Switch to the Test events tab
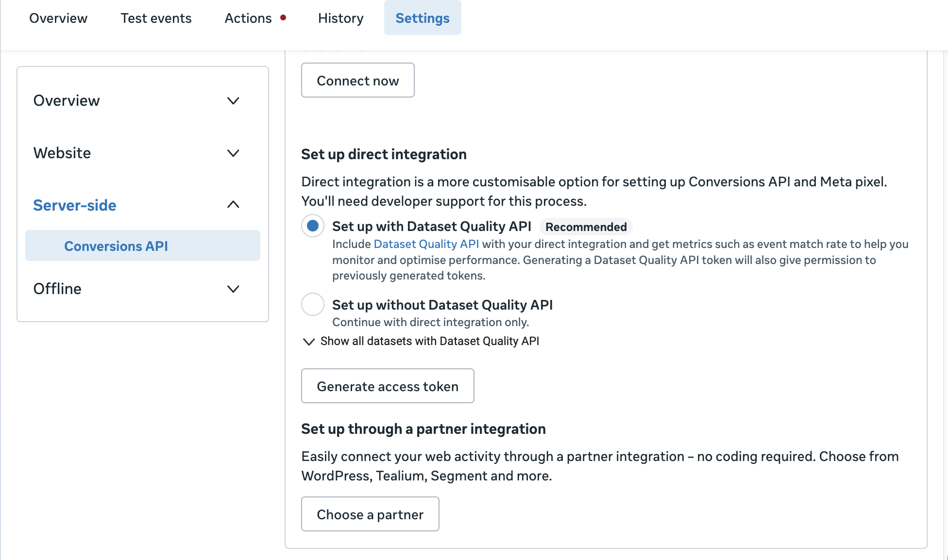948x560 pixels. click(x=156, y=18)
